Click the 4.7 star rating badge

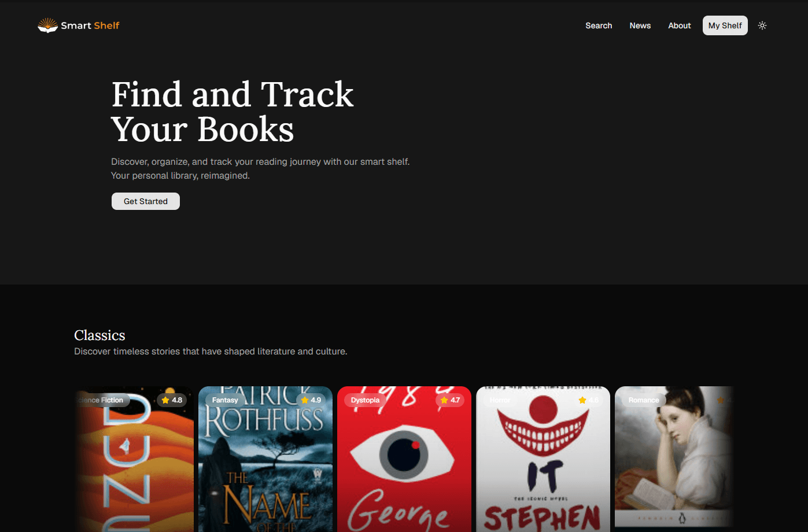tap(449, 400)
